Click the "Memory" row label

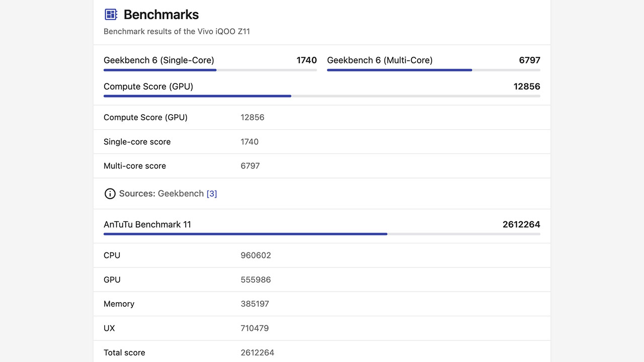(x=119, y=304)
